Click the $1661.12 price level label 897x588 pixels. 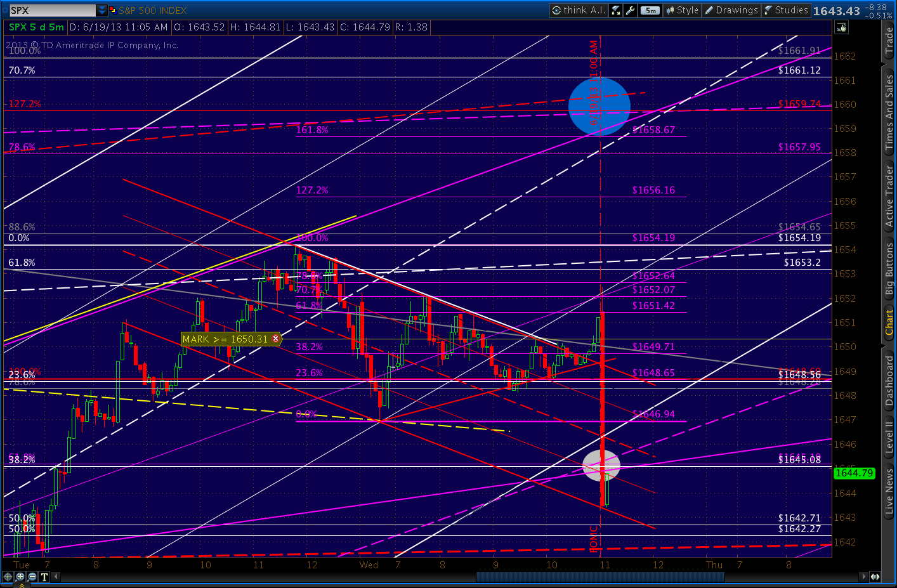[x=799, y=70]
